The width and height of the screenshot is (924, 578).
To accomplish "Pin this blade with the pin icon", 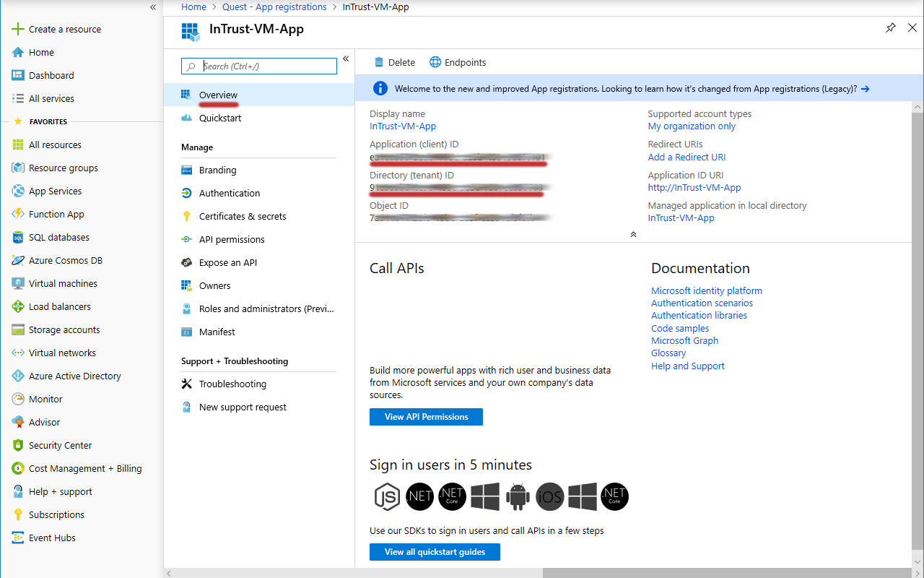I will [891, 27].
